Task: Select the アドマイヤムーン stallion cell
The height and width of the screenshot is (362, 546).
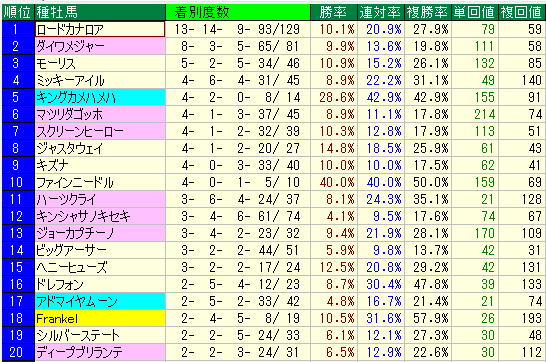Action: tap(100, 301)
